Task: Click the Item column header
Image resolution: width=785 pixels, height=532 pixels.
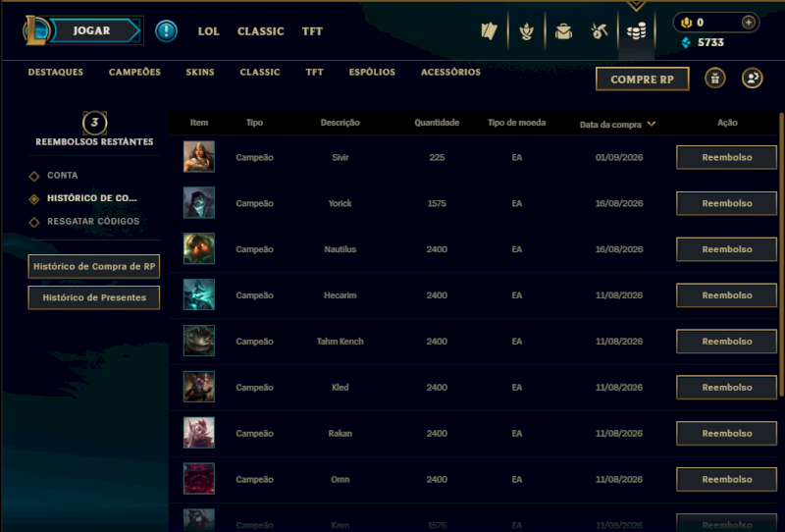Action: click(x=199, y=123)
